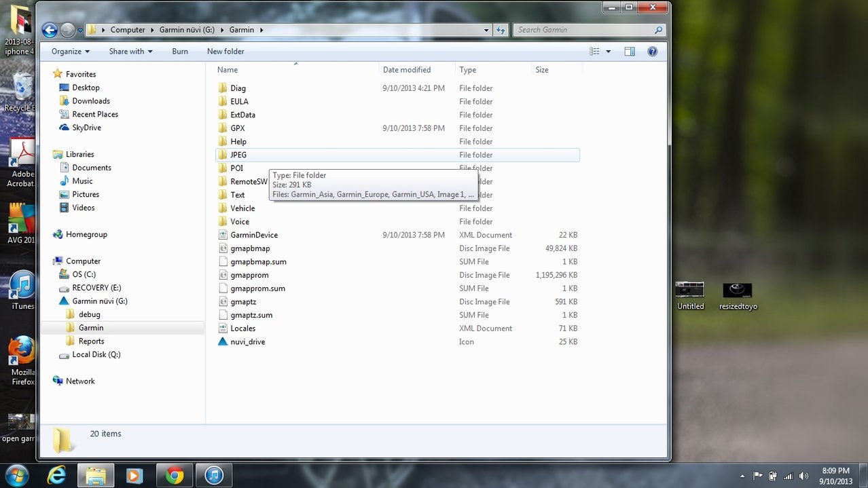Image resolution: width=868 pixels, height=488 pixels.
Task: Click Garmin nüvi (G:) in the address bar
Action: (187, 30)
